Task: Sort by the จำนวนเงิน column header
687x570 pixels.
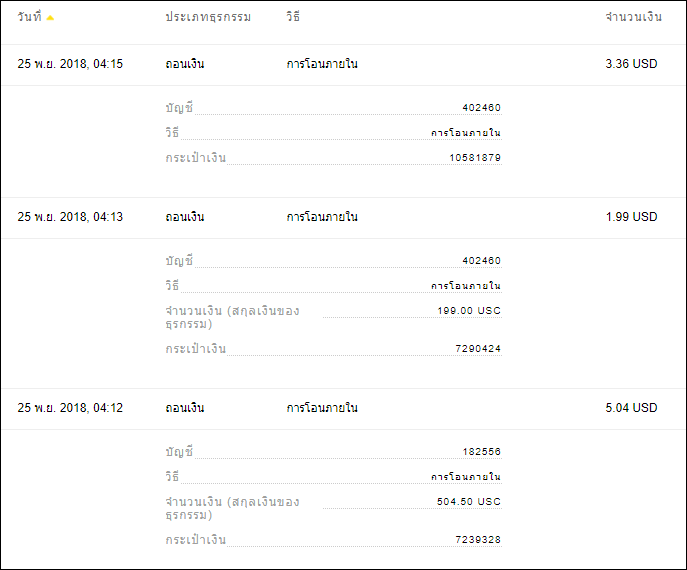Action: click(634, 17)
